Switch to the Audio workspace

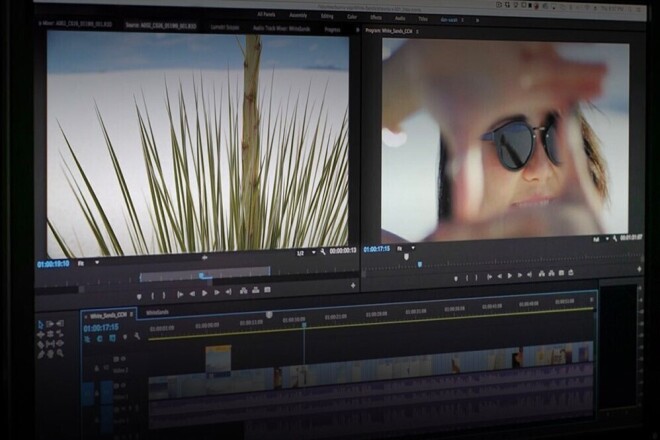pos(400,19)
